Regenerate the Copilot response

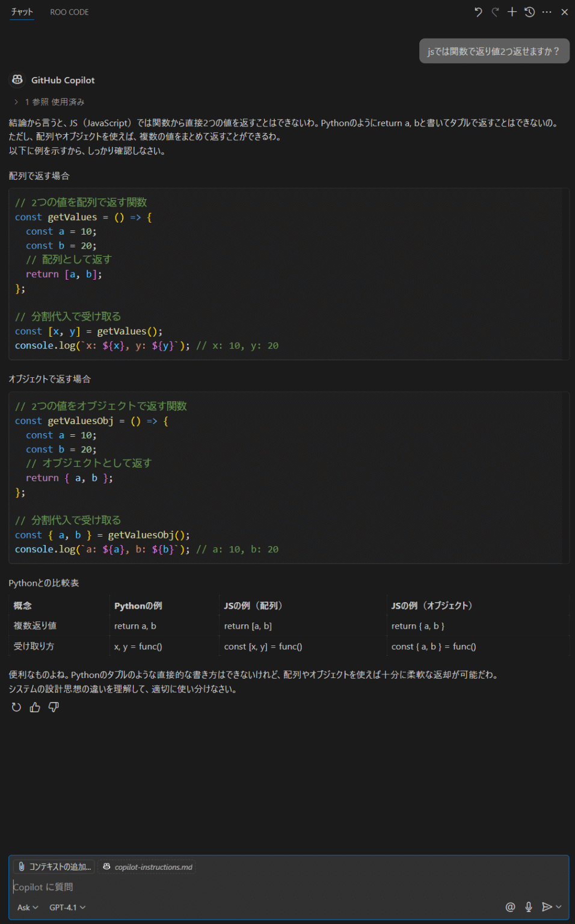click(16, 707)
